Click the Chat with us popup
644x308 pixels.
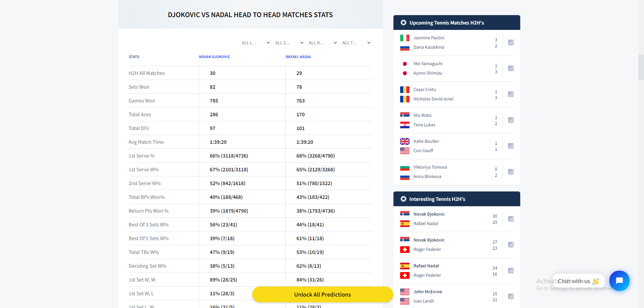pyautogui.click(x=578, y=281)
